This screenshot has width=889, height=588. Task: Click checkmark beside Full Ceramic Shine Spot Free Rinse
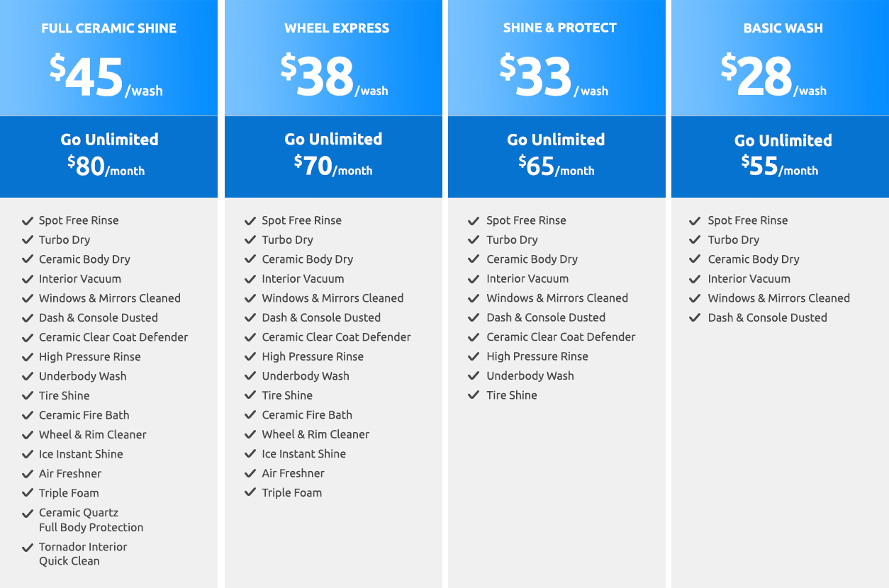28,220
